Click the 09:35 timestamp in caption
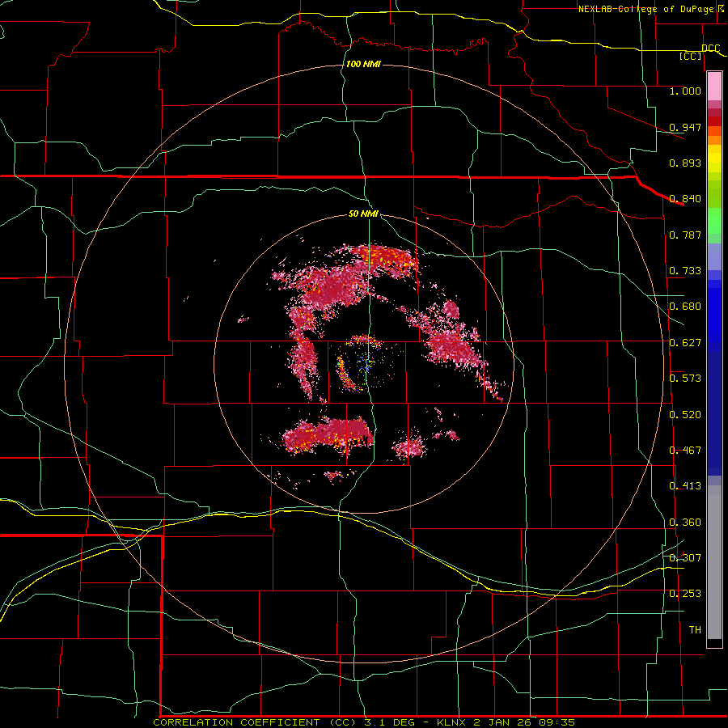 [557, 722]
